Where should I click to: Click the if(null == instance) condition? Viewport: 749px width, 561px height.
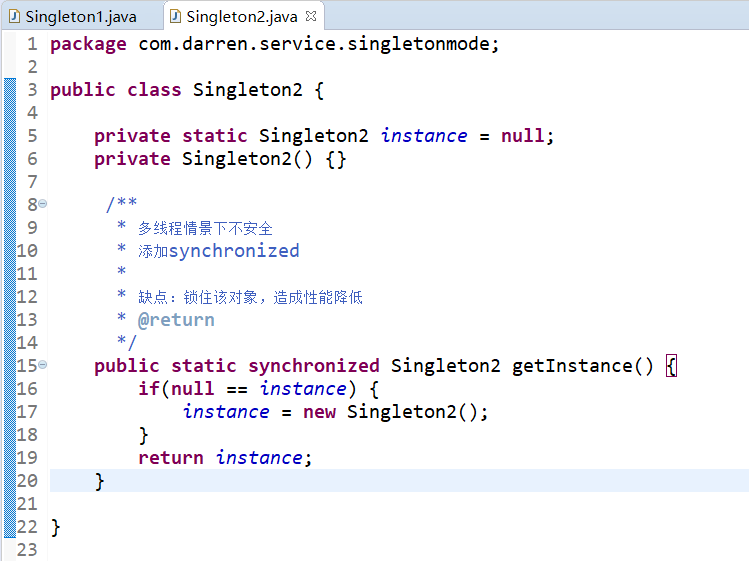click(247, 389)
